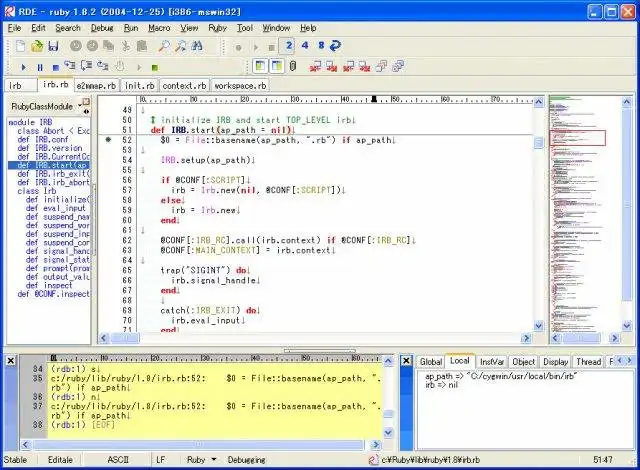This screenshot has height=470, width=640.
Task: Close the debug console panel
Action: [11, 361]
